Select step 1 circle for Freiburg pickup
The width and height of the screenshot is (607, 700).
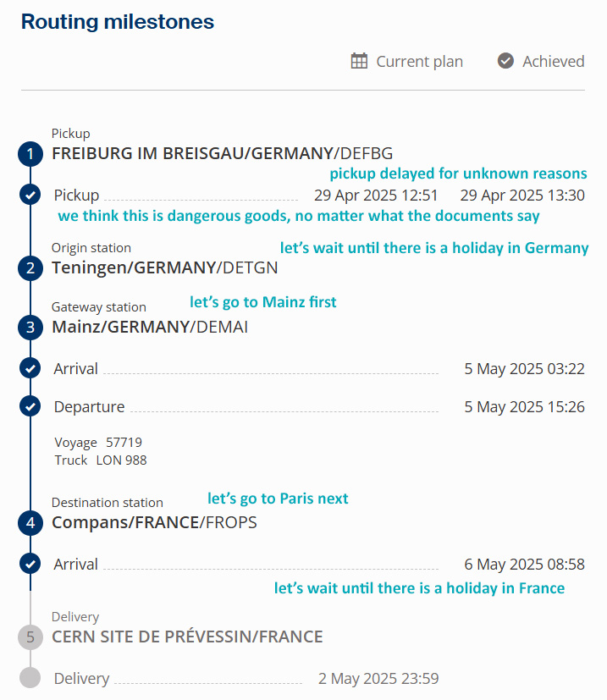(x=30, y=154)
